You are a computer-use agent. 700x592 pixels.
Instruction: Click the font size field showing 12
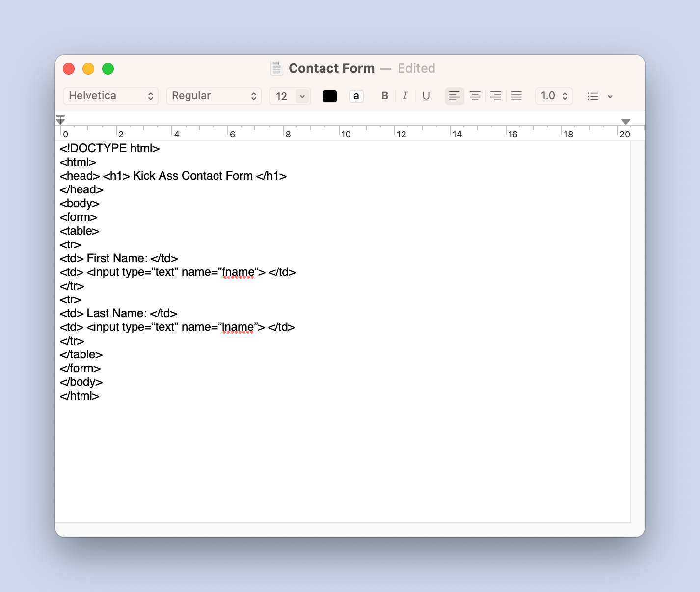[x=282, y=96]
